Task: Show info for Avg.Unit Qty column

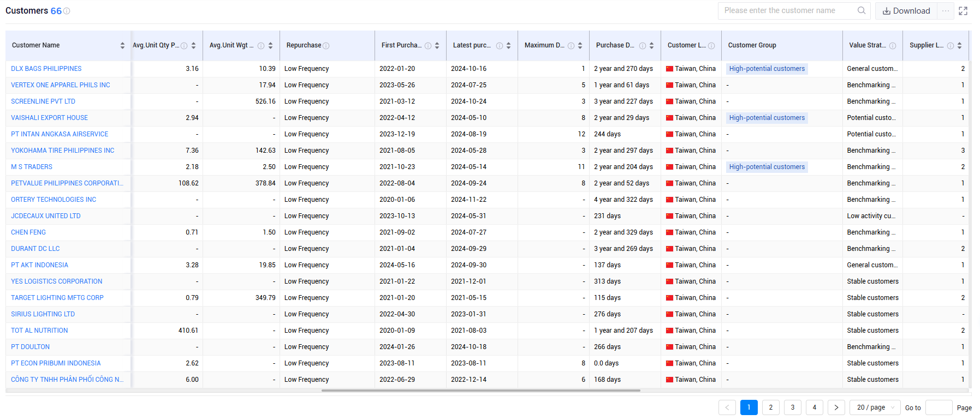Action: point(184,46)
